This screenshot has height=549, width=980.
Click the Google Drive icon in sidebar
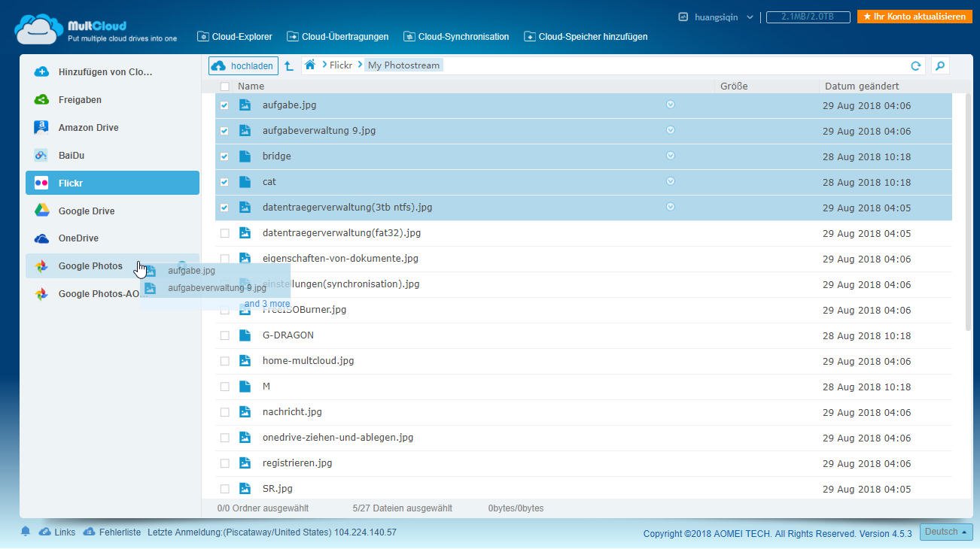click(x=42, y=211)
